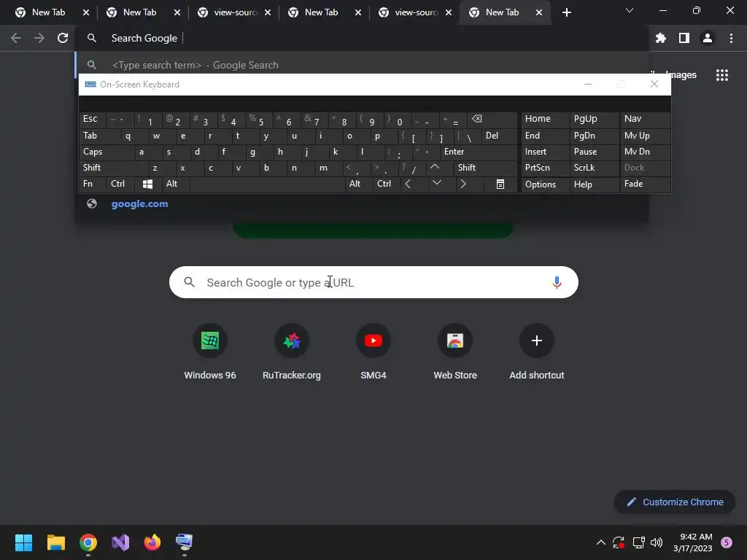Open Firefox from taskbar
The image size is (747, 560).
click(152, 542)
